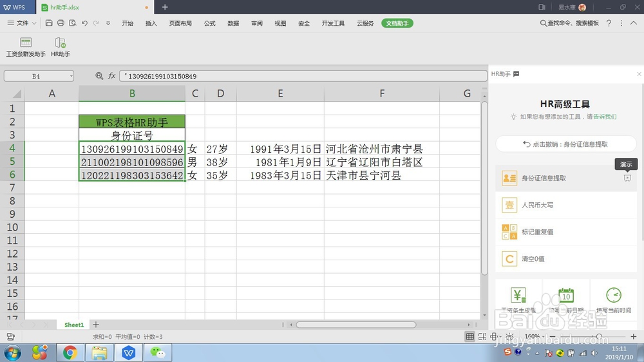The height and width of the screenshot is (362, 644).
Task: Select 人民币大写 tool in HR panel
Action: 566,205
